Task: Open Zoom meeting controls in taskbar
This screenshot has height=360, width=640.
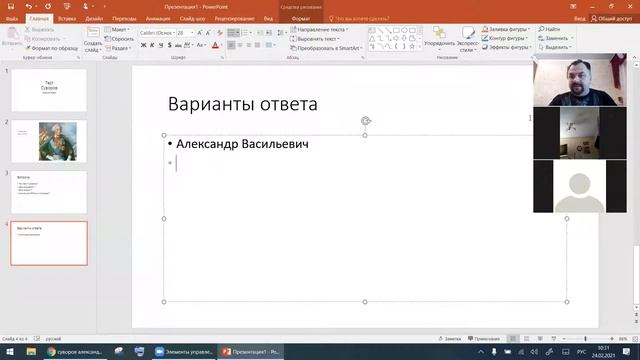Action: [x=184, y=351]
